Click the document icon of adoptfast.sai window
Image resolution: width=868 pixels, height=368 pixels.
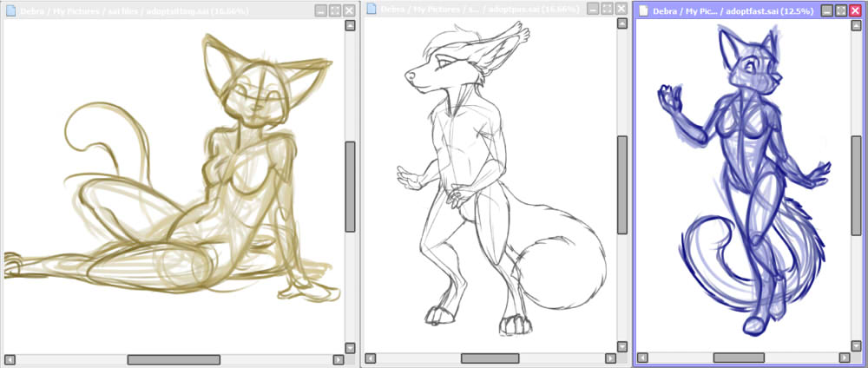click(643, 10)
